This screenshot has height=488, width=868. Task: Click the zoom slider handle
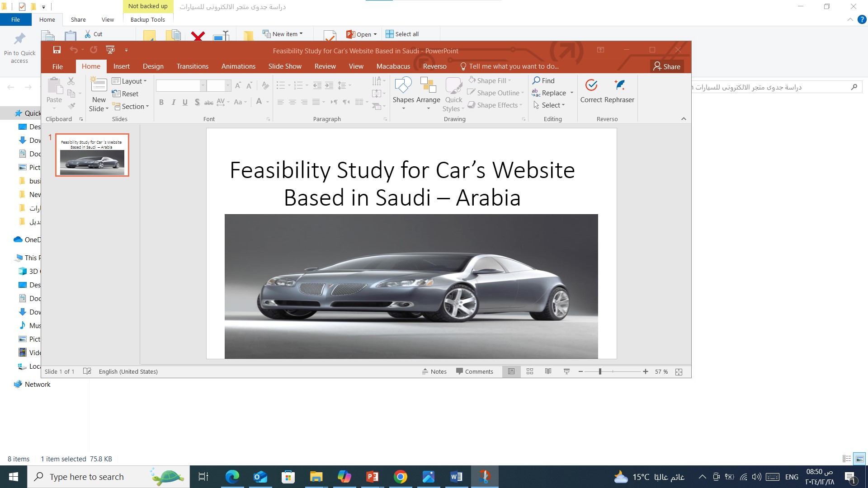tap(600, 371)
